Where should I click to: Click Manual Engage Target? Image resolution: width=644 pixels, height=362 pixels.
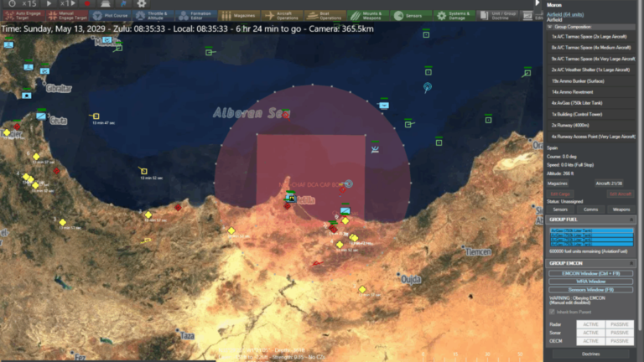[x=67, y=16]
